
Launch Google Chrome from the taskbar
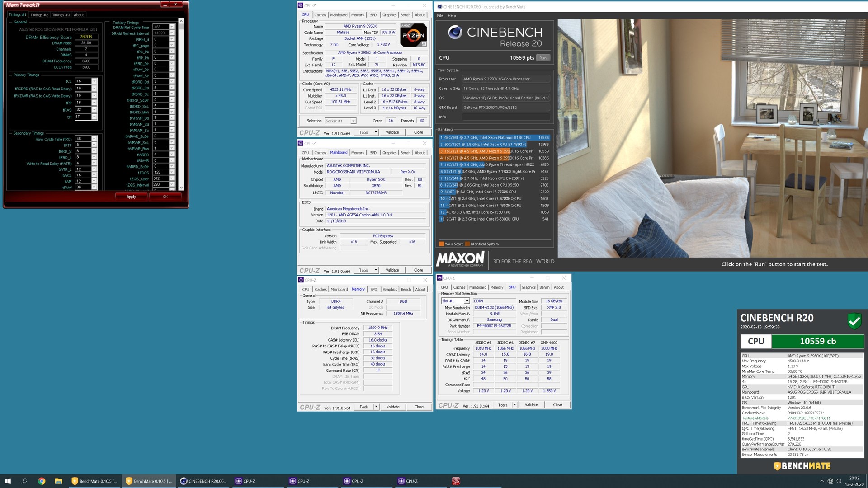42,481
